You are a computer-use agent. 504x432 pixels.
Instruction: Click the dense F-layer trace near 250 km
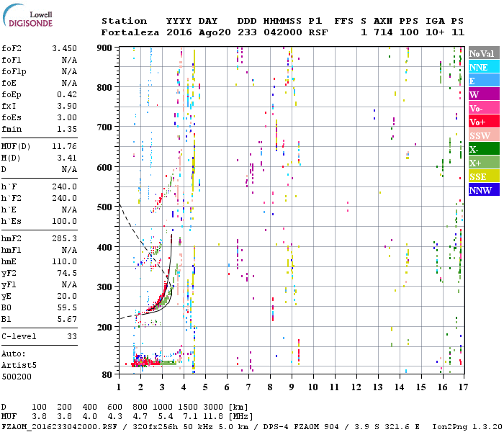(x=158, y=302)
